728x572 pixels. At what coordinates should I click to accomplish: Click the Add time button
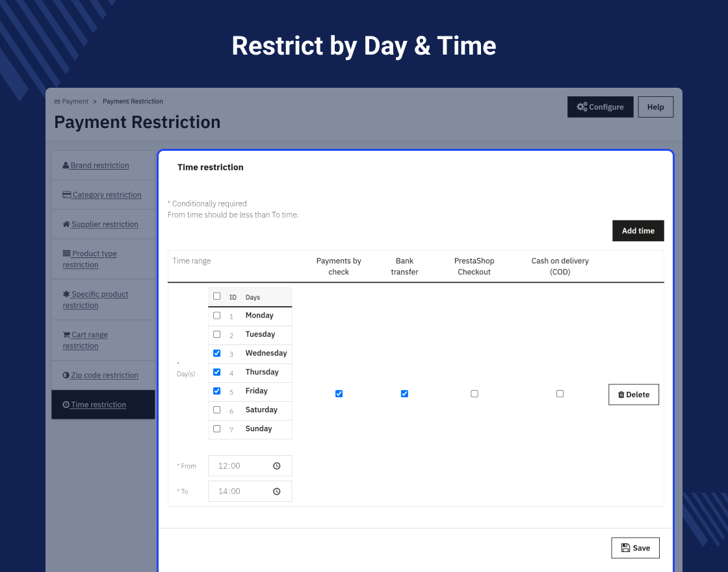[638, 231]
